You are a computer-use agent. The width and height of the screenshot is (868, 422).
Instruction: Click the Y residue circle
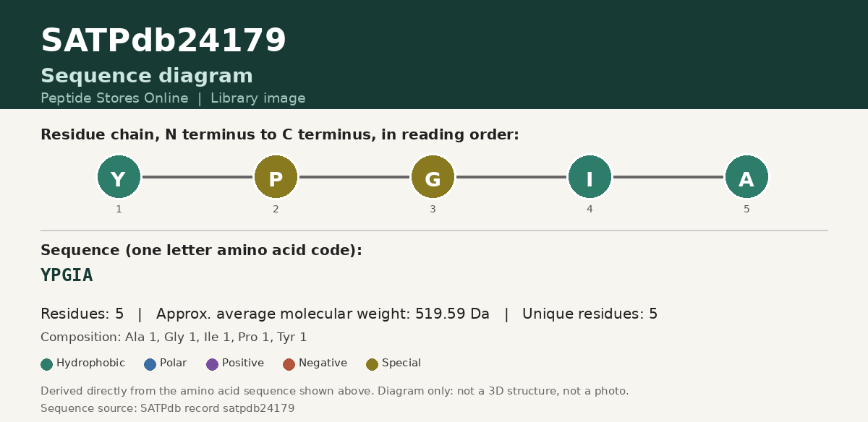(119, 177)
